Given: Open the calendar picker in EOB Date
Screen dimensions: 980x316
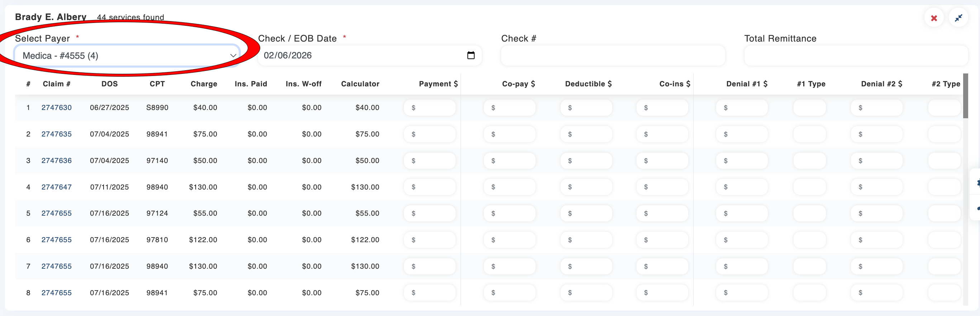Looking at the screenshot, I should point(471,56).
